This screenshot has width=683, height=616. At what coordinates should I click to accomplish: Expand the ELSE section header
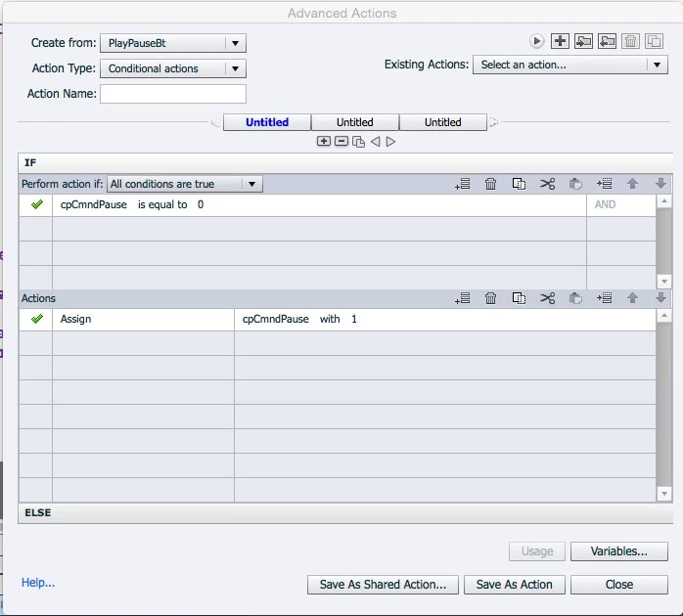[345, 512]
